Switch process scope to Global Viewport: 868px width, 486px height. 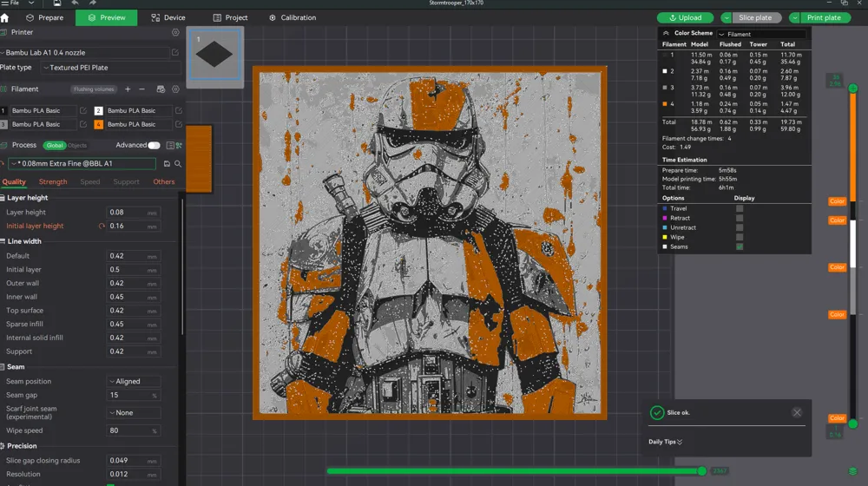tap(55, 146)
